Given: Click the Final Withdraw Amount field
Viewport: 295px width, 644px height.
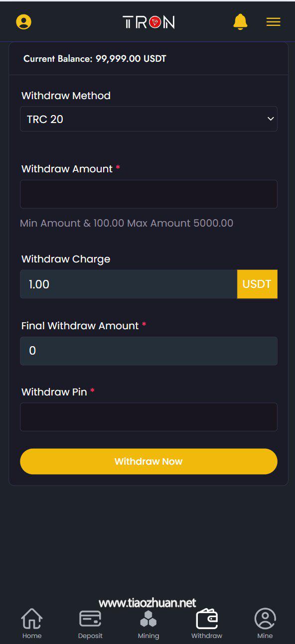Looking at the screenshot, I should 148,351.
